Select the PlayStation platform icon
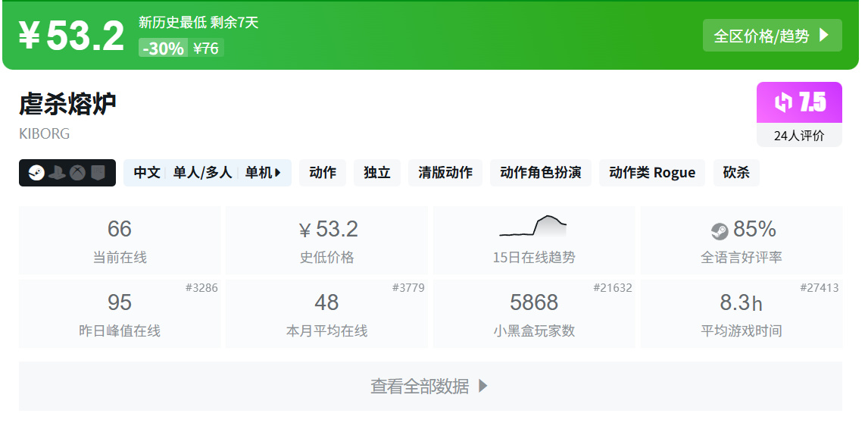The height and width of the screenshot is (426, 868). point(57,173)
